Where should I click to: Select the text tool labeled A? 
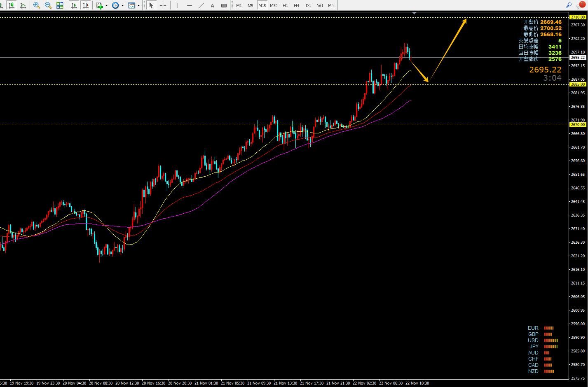click(212, 5)
